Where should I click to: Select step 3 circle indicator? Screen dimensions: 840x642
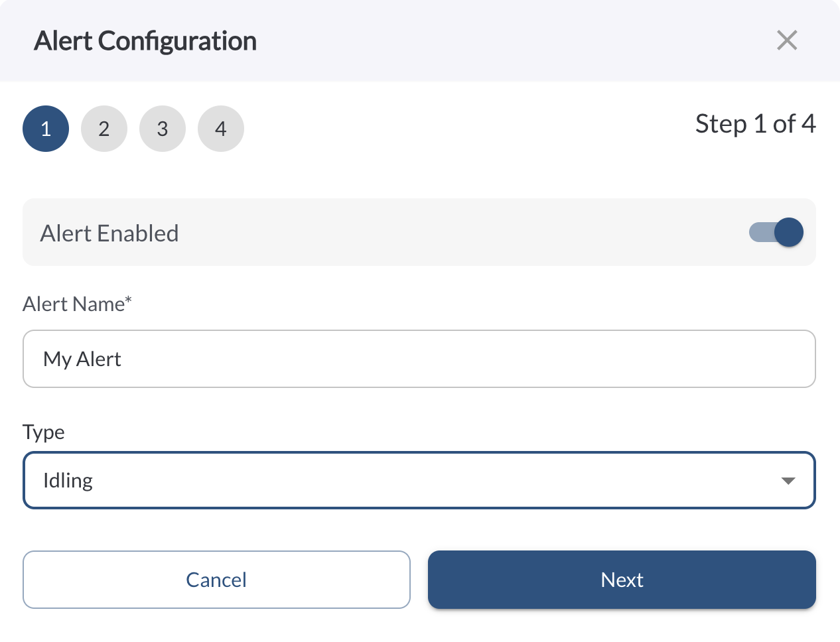click(163, 129)
